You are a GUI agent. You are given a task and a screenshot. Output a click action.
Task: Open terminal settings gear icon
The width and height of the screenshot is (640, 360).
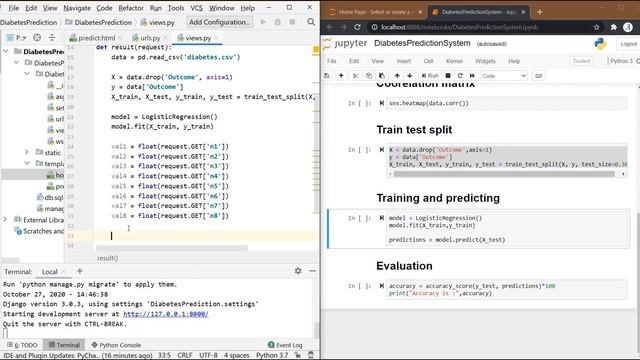coord(298,271)
